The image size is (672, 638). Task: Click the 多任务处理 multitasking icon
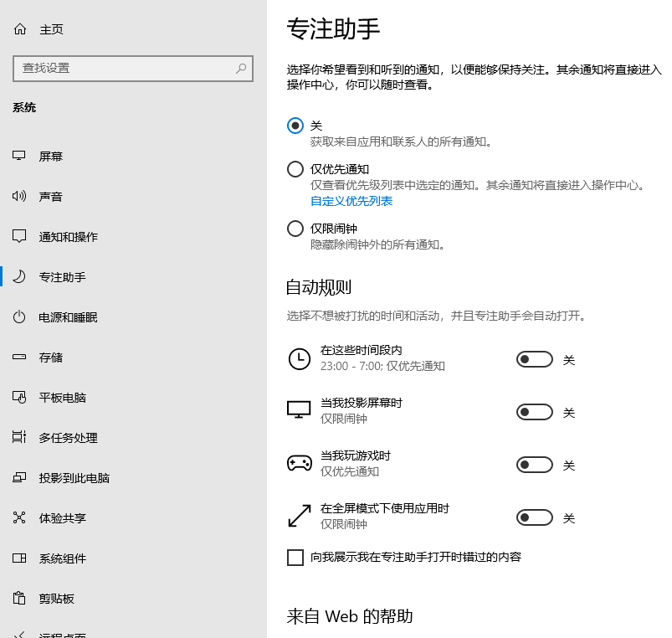click(x=19, y=437)
